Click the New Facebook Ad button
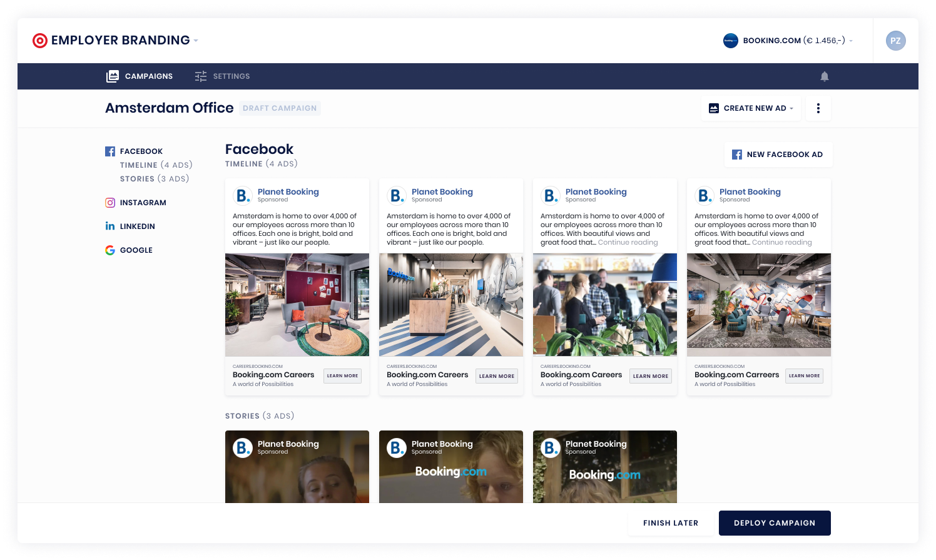 (x=778, y=155)
